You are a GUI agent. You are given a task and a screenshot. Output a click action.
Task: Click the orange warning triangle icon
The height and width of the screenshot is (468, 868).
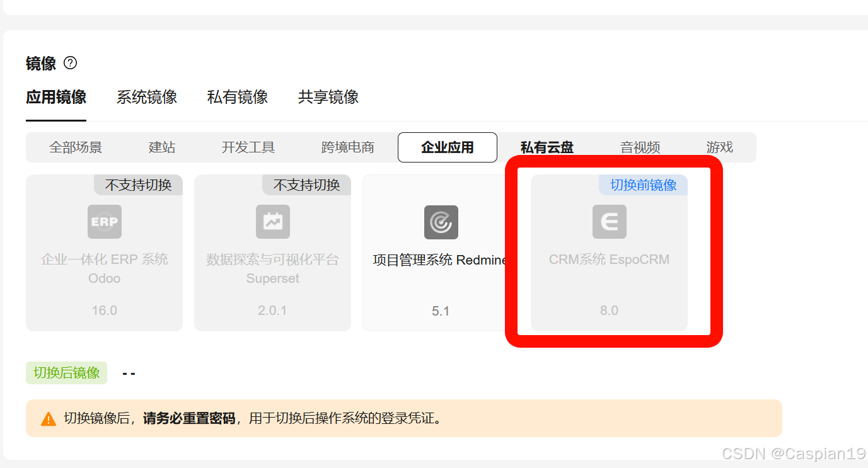click(49, 419)
